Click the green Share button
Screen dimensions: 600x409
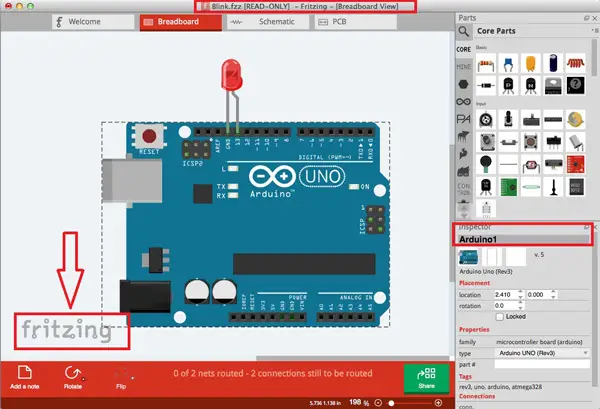click(x=426, y=378)
